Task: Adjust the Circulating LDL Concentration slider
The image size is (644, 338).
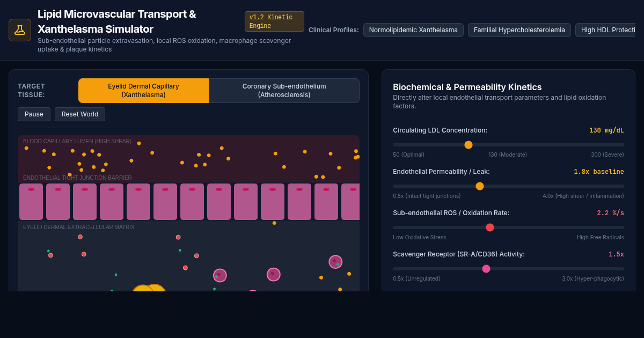Action: click(x=508, y=145)
